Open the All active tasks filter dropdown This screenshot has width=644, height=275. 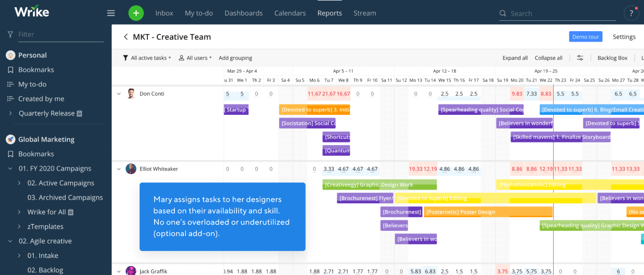click(x=147, y=58)
